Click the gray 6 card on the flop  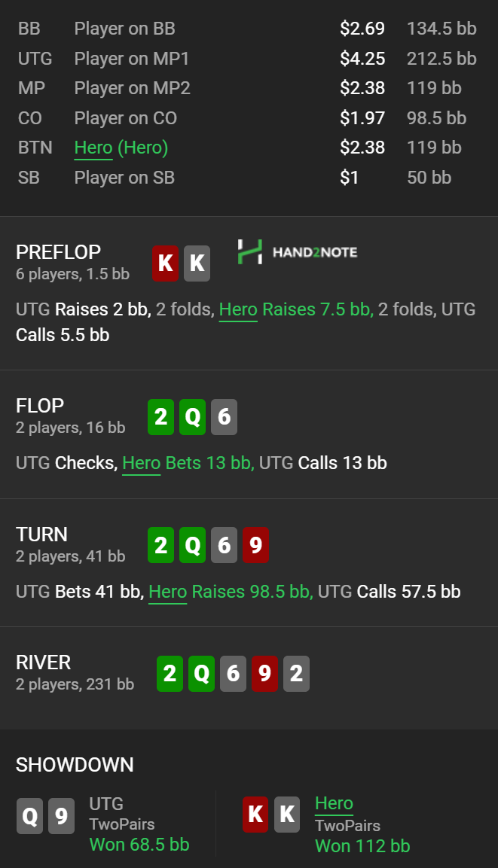224,417
